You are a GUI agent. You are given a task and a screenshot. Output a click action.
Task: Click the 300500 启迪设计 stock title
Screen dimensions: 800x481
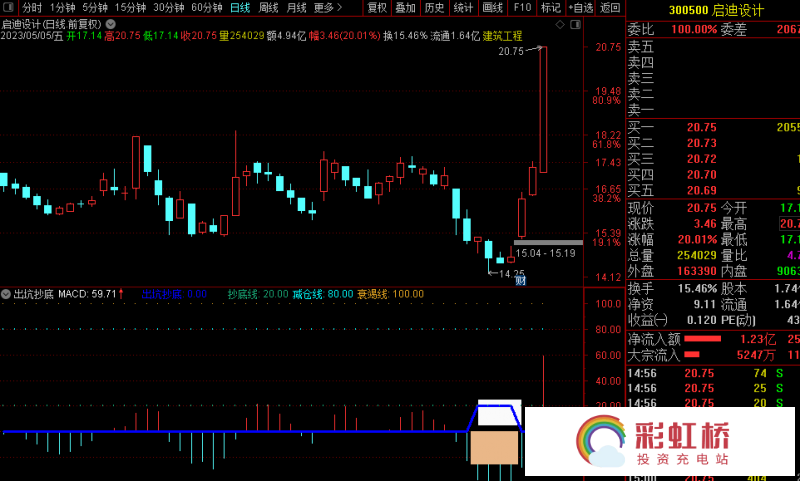click(x=716, y=10)
